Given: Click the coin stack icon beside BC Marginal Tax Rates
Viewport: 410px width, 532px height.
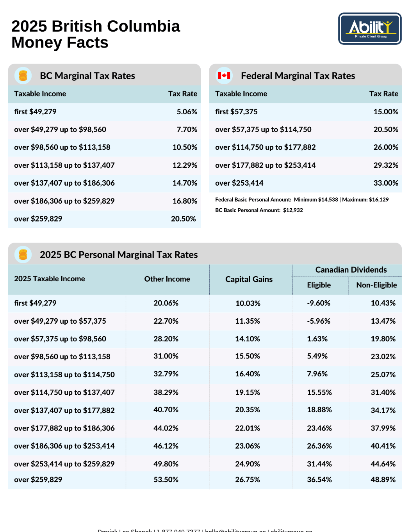Looking at the screenshot, I should pyautogui.click(x=23, y=76).
